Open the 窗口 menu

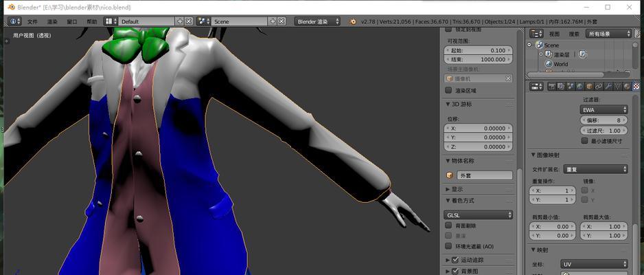[72, 21]
